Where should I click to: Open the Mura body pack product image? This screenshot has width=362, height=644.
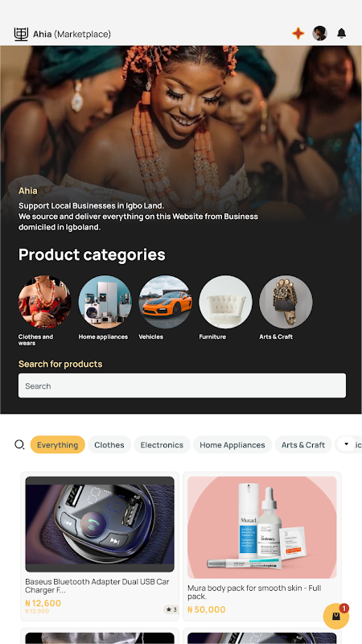click(262, 527)
